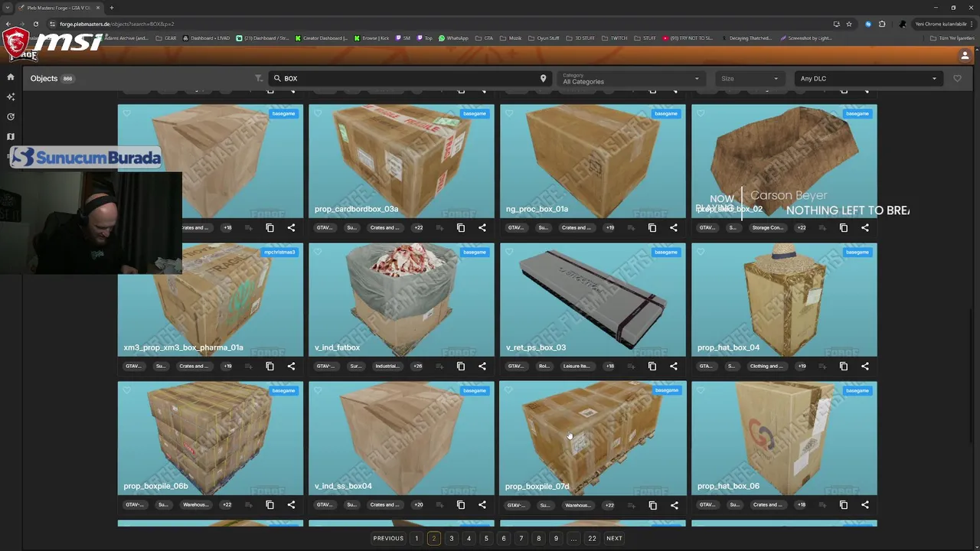Add v_ind_fatbox to a list

click(x=440, y=366)
